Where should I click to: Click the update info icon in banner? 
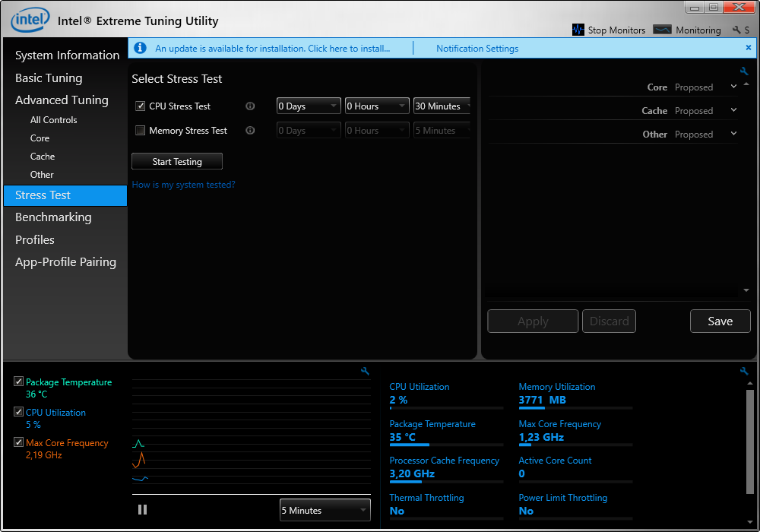(140, 48)
